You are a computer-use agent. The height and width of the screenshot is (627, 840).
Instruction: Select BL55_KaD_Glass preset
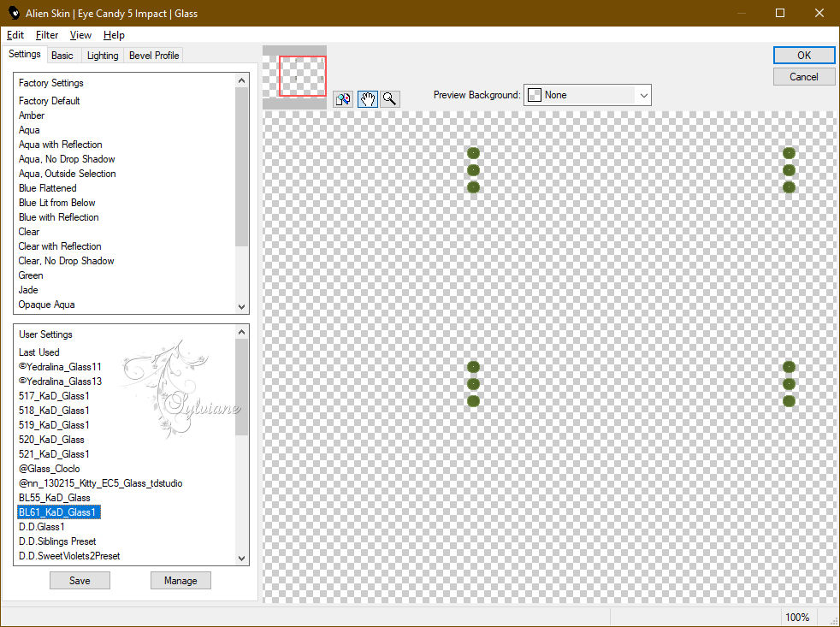pos(54,497)
